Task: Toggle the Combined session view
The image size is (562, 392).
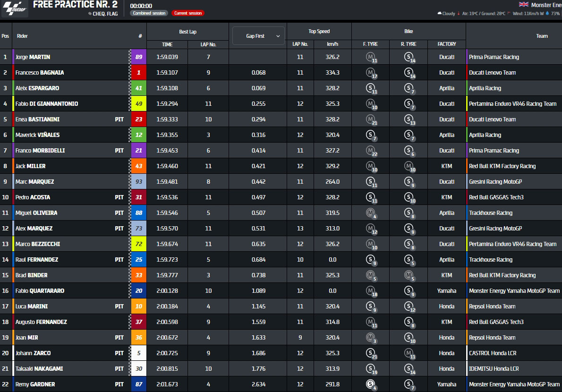Action: 149,13
